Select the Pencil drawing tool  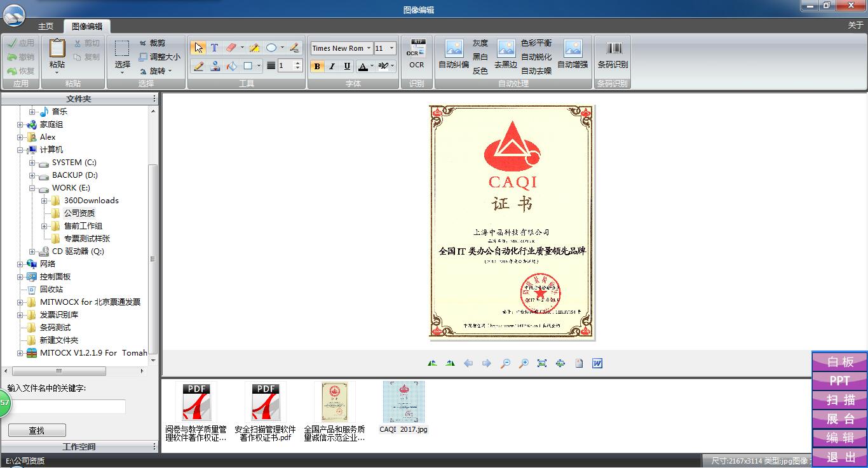(198, 66)
